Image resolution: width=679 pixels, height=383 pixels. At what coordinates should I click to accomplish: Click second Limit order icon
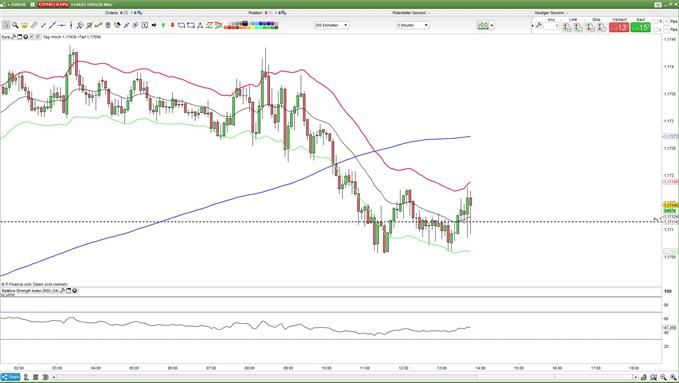578,27
